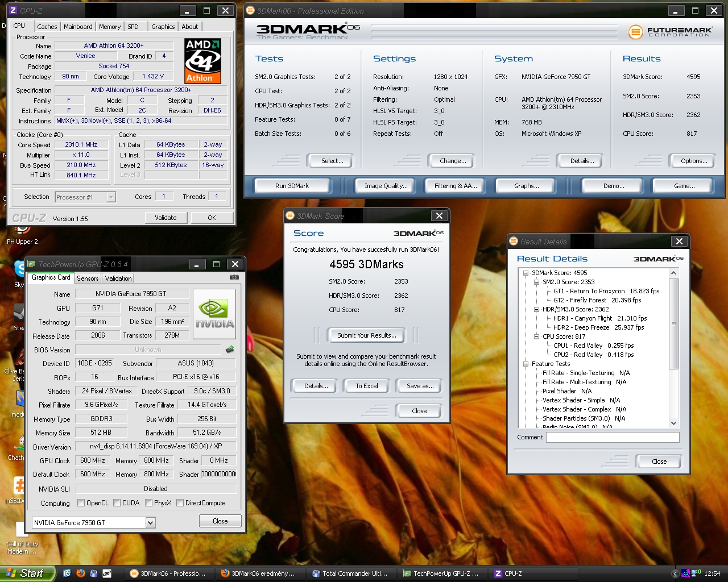Toggle the CUDA checkbox in GPU-Z
The height and width of the screenshot is (582, 728).
[x=117, y=503]
